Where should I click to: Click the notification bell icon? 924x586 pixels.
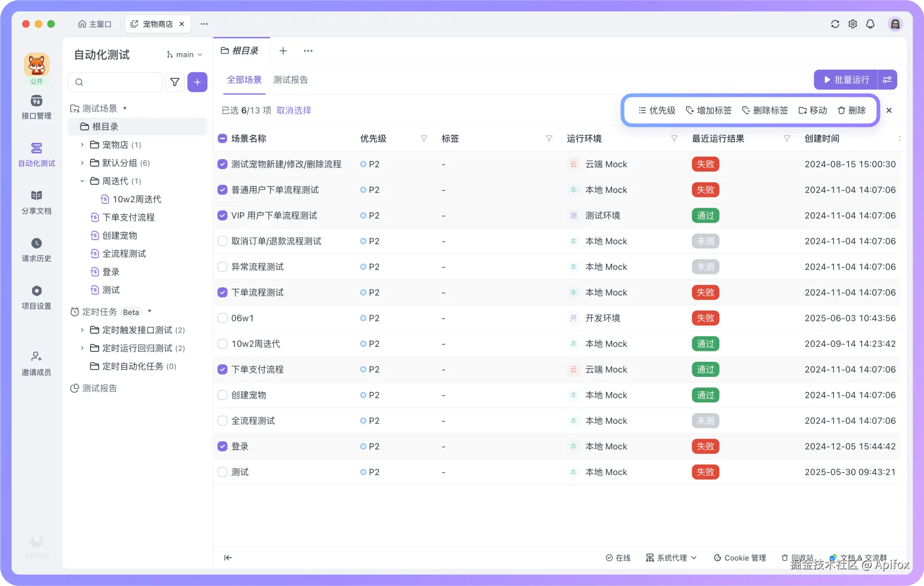870,24
